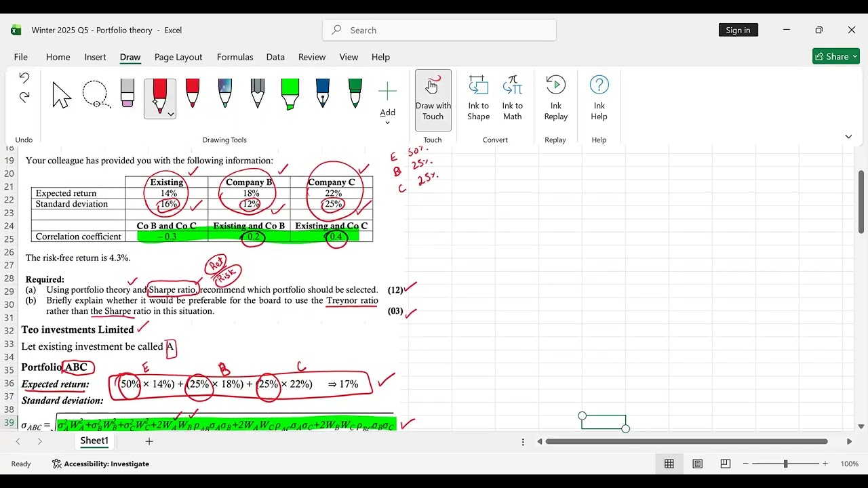Open the View tab

point(349,57)
